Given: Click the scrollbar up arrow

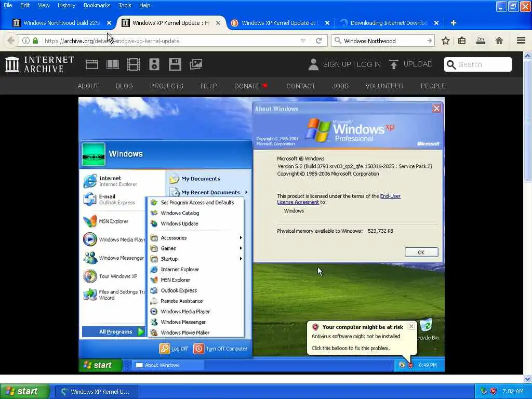Looking at the screenshot, I should 528,56.
